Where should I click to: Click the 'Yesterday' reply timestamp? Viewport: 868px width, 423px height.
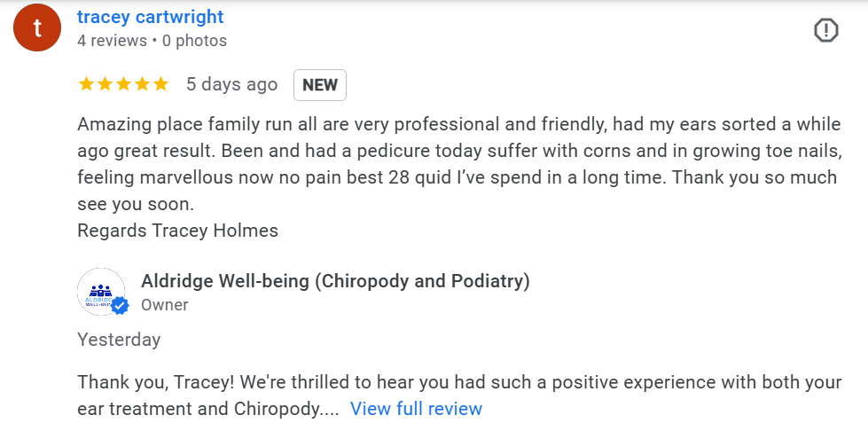point(119,340)
